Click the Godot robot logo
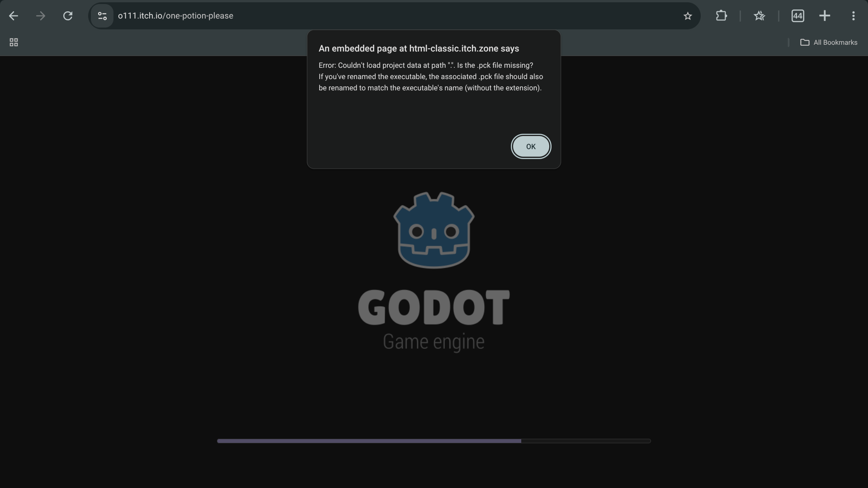This screenshot has height=488, width=868. (x=434, y=230)
